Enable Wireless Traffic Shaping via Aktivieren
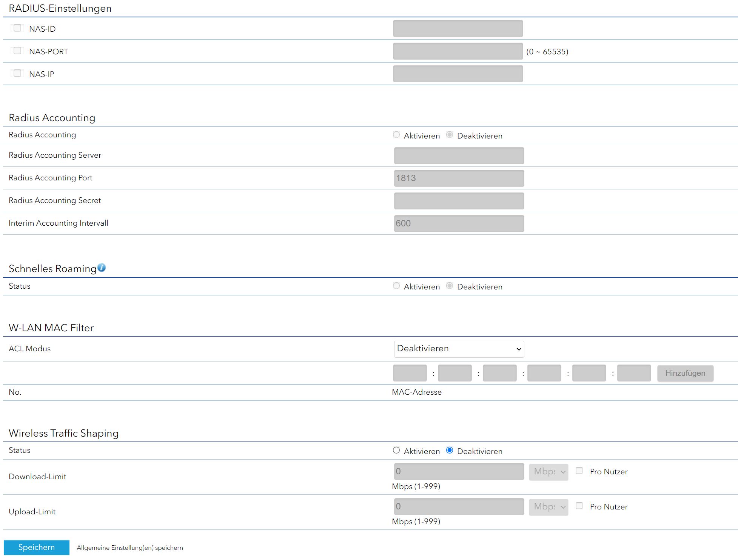Viewport: 738px width, 560px height. pos(396,451)
